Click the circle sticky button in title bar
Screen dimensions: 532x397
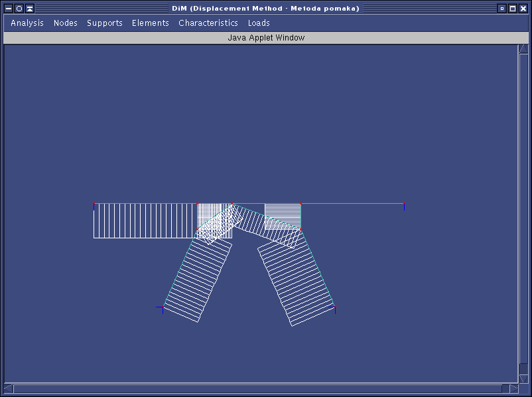point(19,9)
